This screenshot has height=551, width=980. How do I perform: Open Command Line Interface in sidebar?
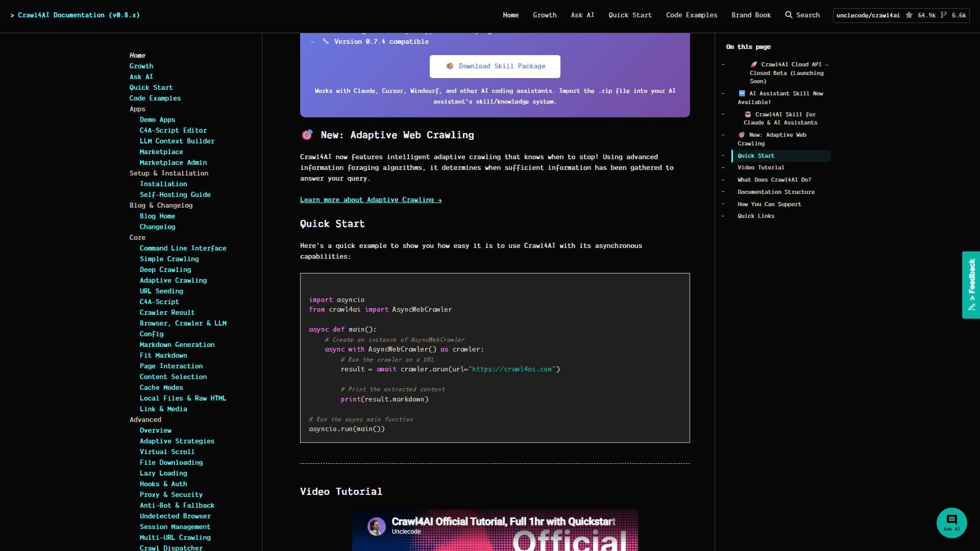183,248
